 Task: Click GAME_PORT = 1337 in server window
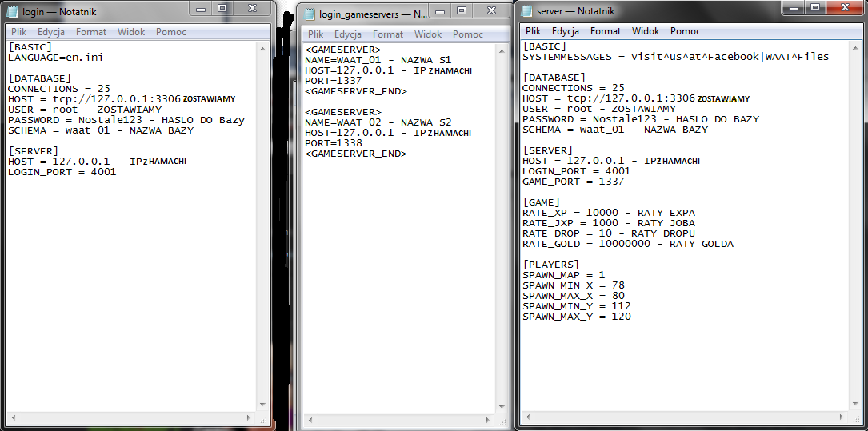[x=573, y=182]
